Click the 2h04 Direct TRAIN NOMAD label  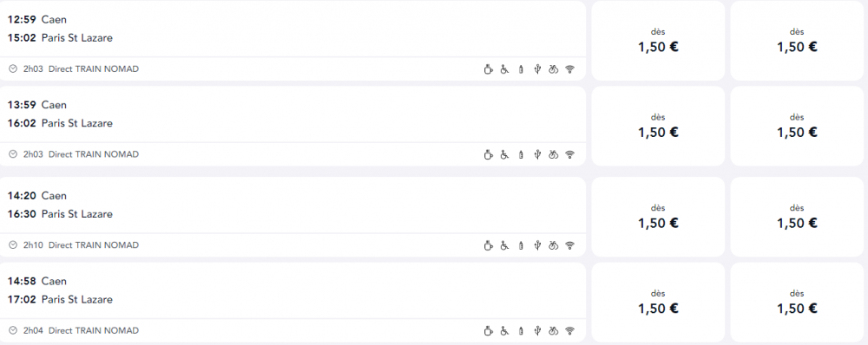tap(81, 330)
